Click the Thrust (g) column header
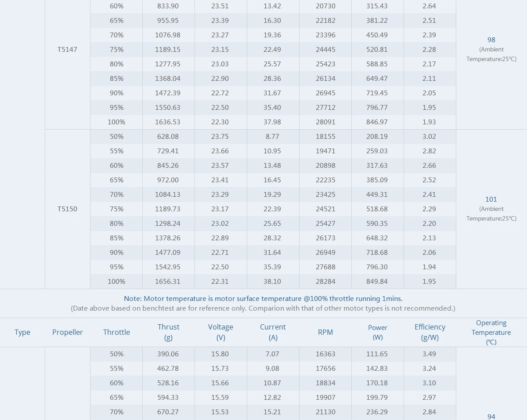This screenshot has height=420, width=527. [169, 332]
